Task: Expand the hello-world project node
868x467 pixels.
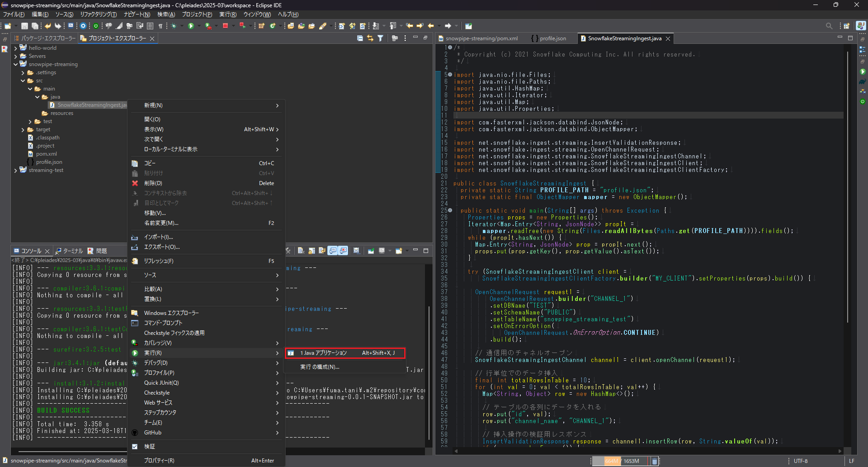Action: click(15, 48)
